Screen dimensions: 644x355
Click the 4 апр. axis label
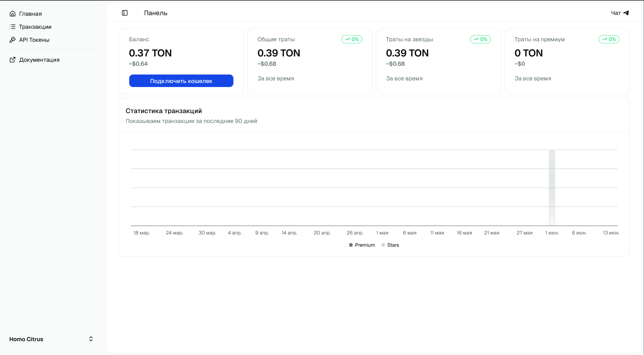click(235, 233)
